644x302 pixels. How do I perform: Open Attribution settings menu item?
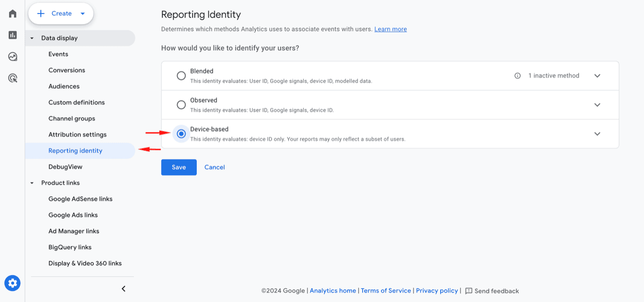(x=77, y=135)
